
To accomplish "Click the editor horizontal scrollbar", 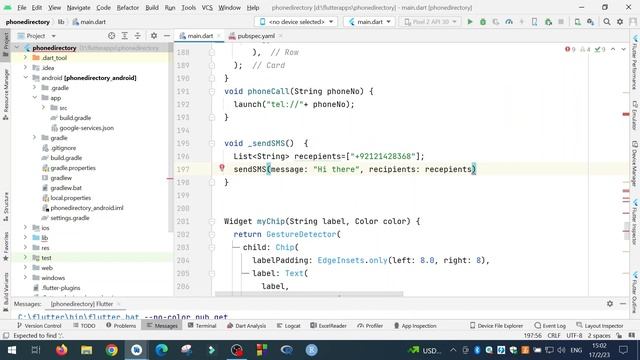I will point(309,294).
